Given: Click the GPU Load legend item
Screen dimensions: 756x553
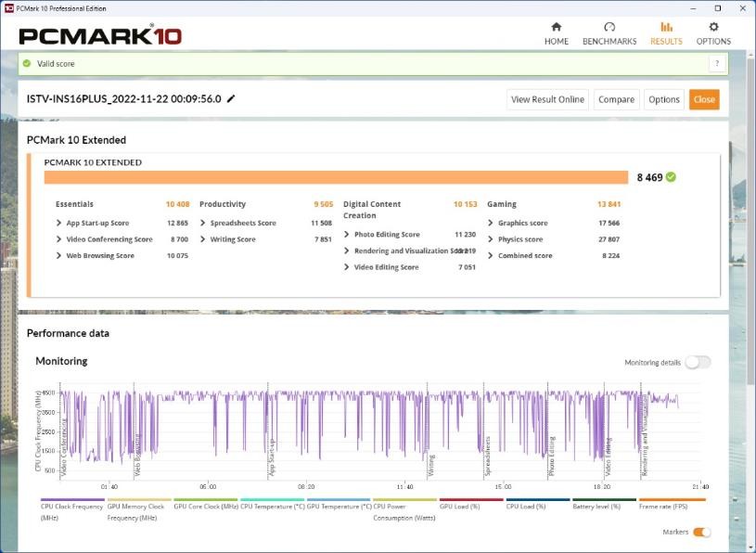Looking at the screenshot, I should [x=471, y=507].
